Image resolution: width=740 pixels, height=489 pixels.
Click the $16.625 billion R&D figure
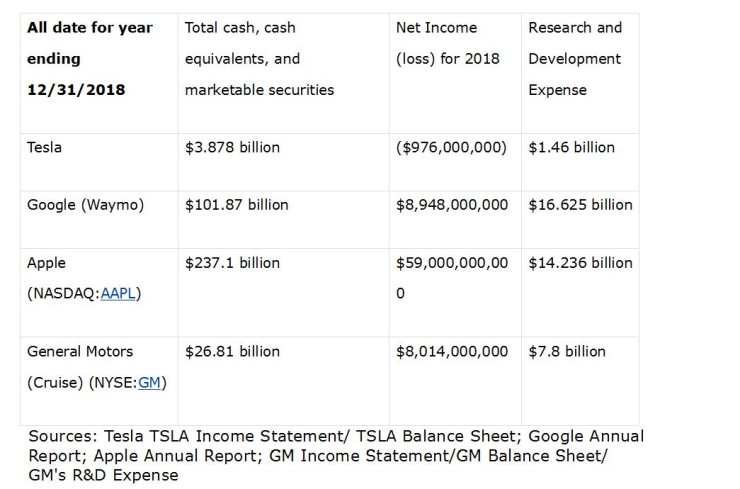click(580, 205)
